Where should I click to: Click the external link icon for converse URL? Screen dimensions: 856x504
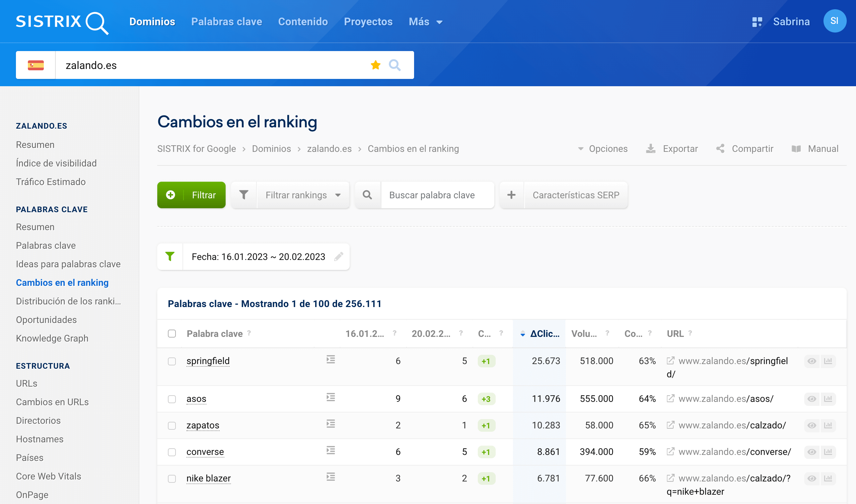click(x=670, y=451)
